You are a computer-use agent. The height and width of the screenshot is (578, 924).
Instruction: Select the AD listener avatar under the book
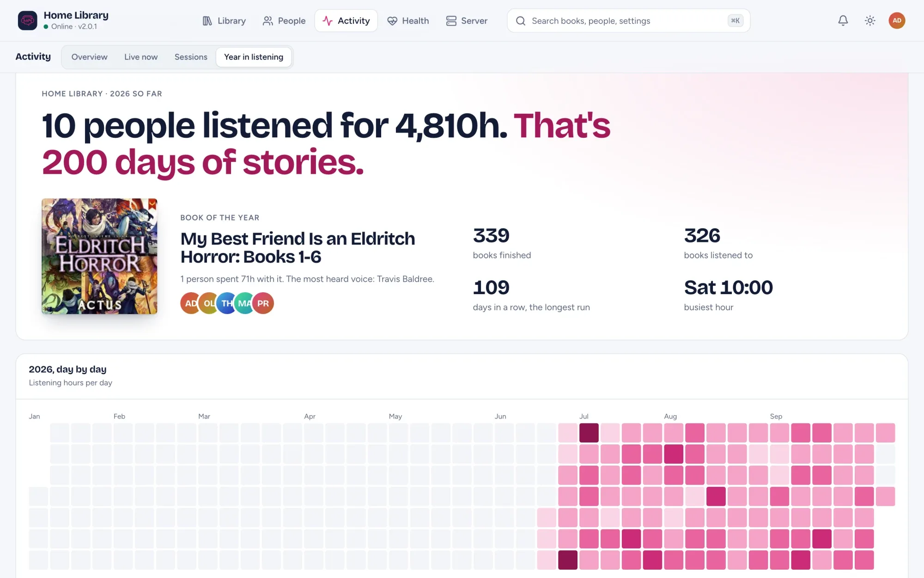click(x=190, y=303)
